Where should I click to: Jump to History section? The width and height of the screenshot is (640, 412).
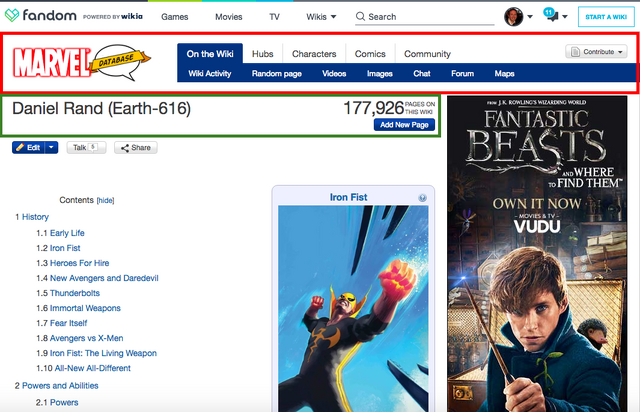[35, 217]
